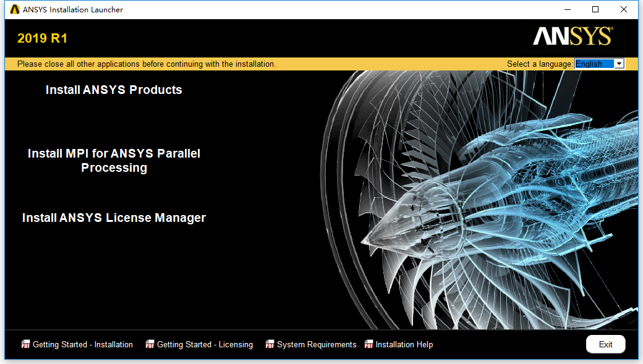This screenshot has width=643, height=364.
Task: Click the PDF icon for Installation Help
Action: click(x=368, y=344)
